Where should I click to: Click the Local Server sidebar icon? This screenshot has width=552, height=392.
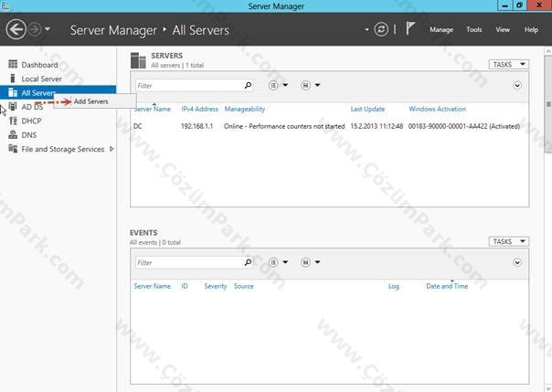click(13, 78)
